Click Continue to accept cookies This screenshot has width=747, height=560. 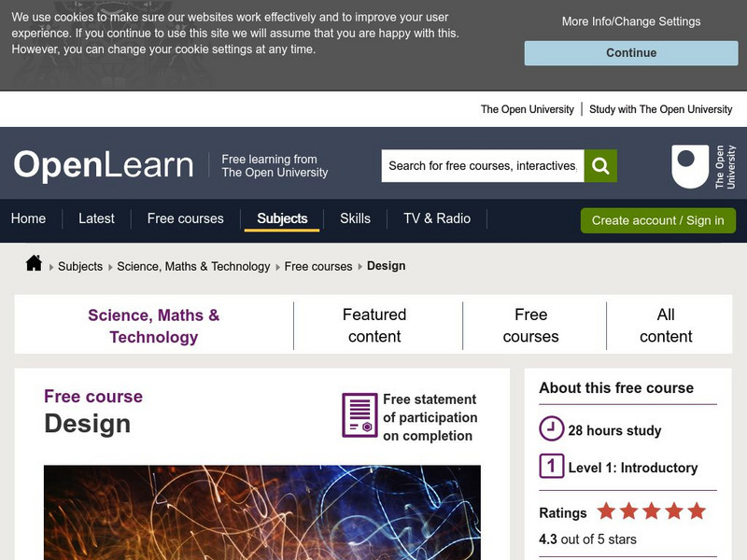(630, 53)
